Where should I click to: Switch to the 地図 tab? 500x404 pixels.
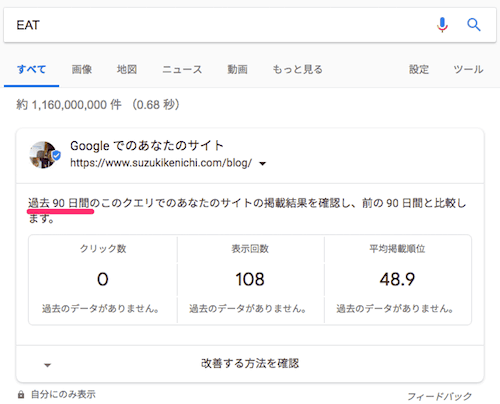tap(127, 69)
